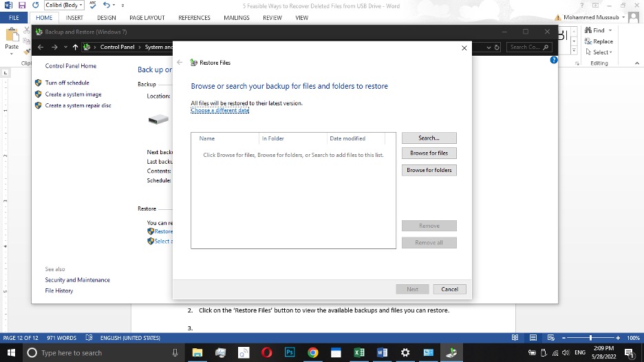Click the blue help question mark icon

click(554, 60)
